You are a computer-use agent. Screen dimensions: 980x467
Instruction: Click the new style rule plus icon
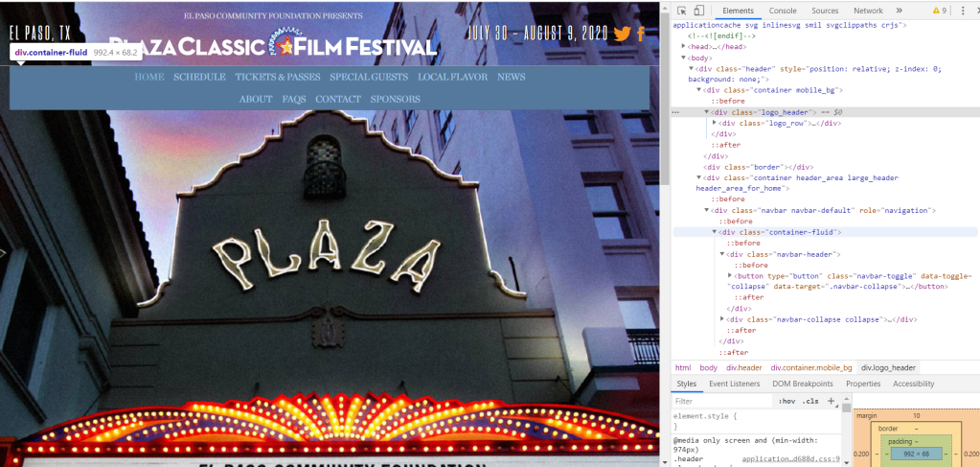(x=831, y=401)
